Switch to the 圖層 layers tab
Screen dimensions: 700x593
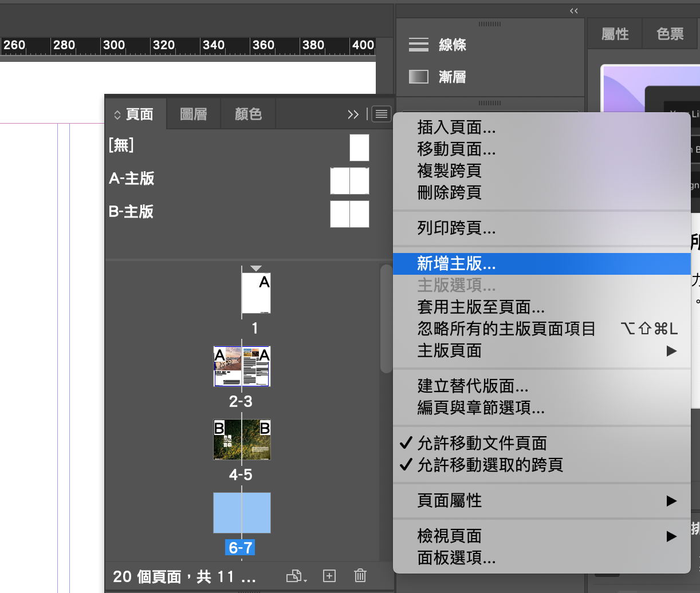pos(193,114)
